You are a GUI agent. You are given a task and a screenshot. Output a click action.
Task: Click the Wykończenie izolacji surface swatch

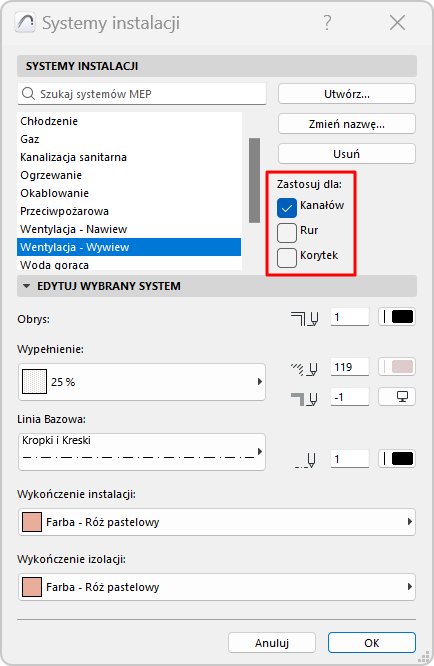click(32, 587)
